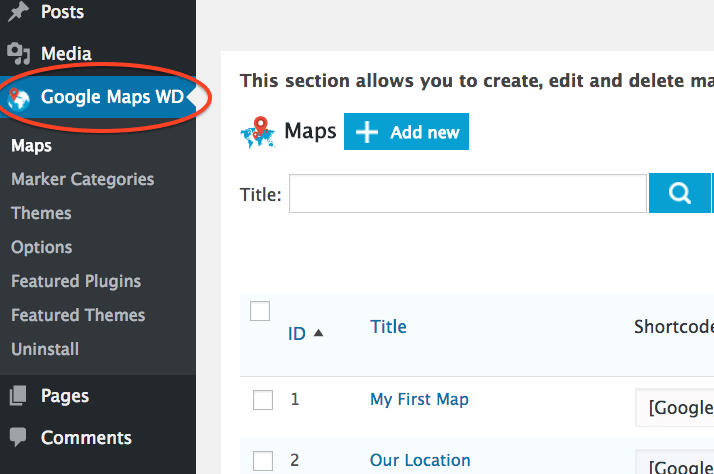
Task: Click the Maps page heading text
Action: (310, 131)
